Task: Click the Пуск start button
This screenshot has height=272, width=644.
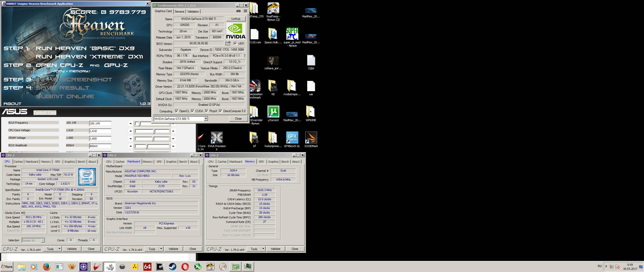Action: pyautogui.click(x=7, y=267)
